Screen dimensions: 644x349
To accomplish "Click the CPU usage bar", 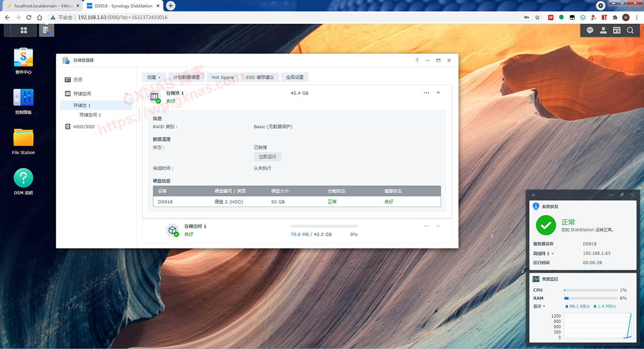I will tap(591, 290).
